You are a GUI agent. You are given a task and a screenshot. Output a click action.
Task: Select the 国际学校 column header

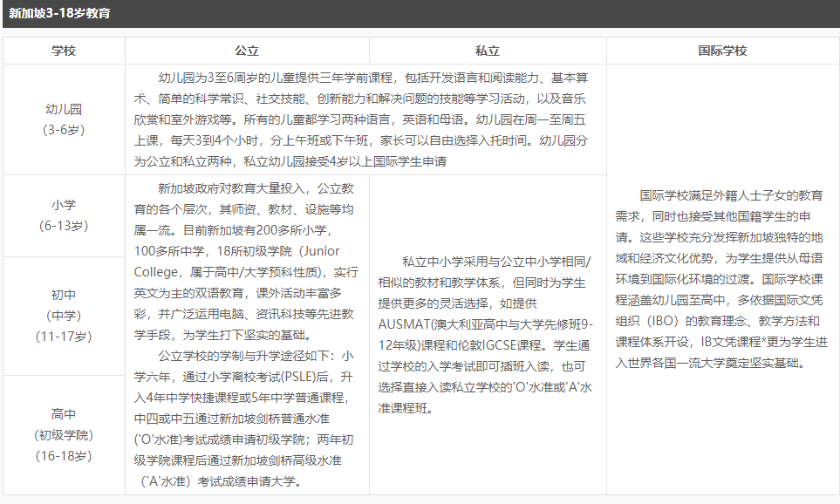tap(722, 50)
